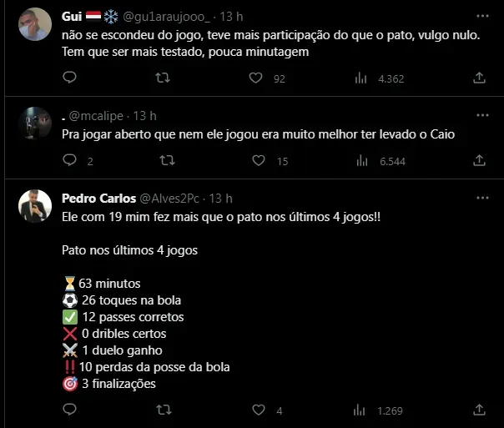Open Gui's profile picture
This screenshot has height=428, width=504.
pos(35,24)
